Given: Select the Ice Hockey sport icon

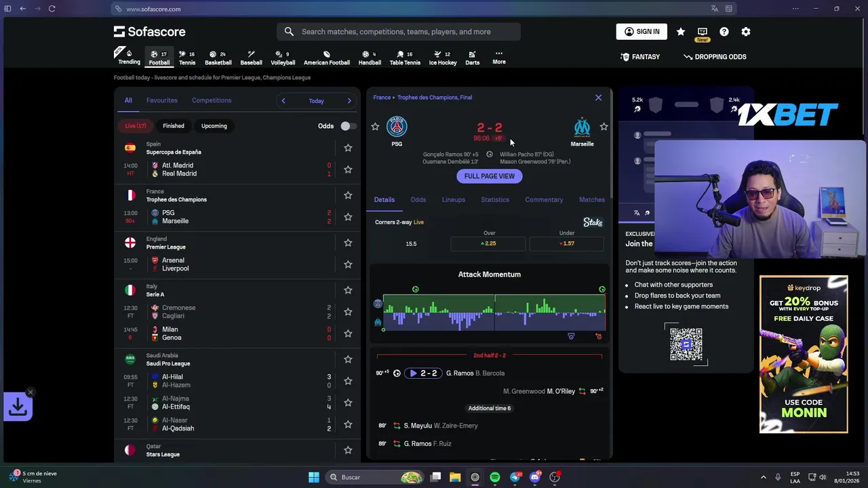Looking at the screenshot, I should 443,58.
